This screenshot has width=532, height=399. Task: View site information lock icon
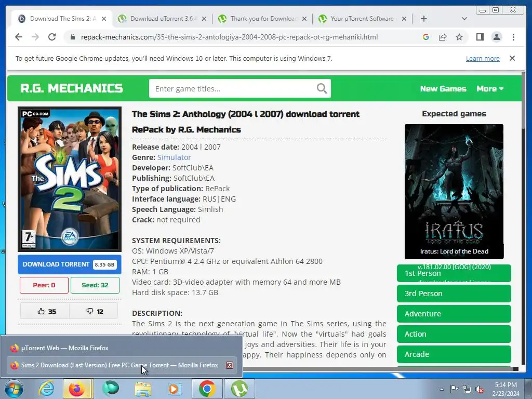pos(72,37)
